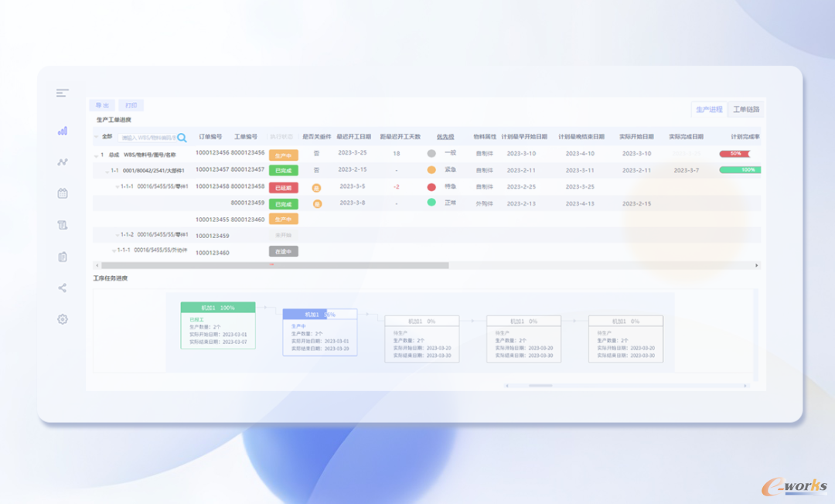Click the 订单编号 column header
This screenshot has width=835, height=504.
click(x=210, y=137)
